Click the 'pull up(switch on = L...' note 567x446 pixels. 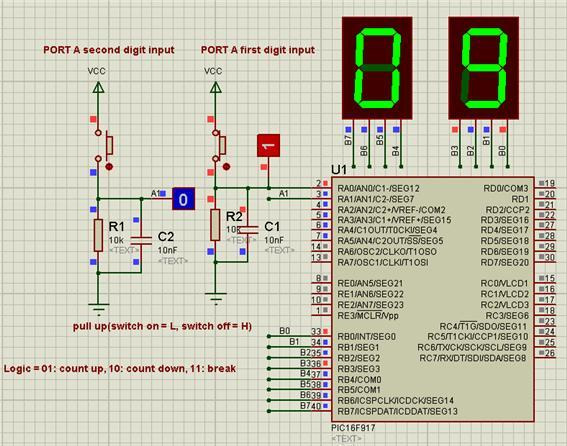[x=162, y=326]
